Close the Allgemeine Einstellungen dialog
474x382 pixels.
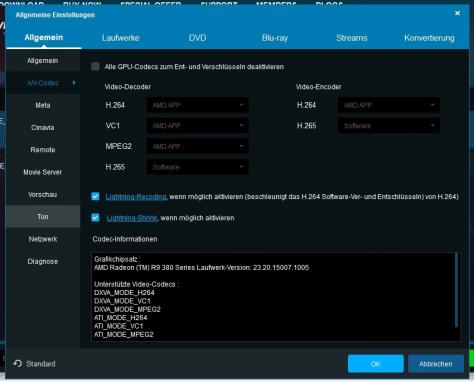pos(457,13)
